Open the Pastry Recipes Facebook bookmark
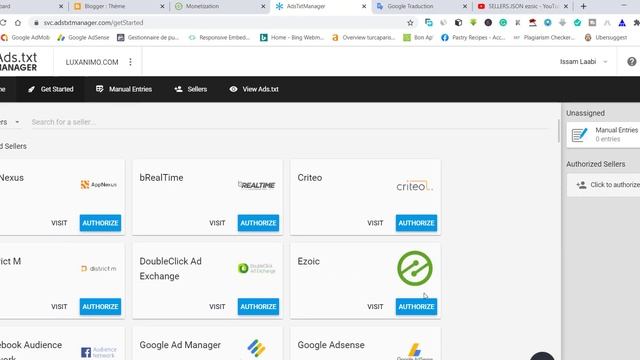 click(473, 38)
